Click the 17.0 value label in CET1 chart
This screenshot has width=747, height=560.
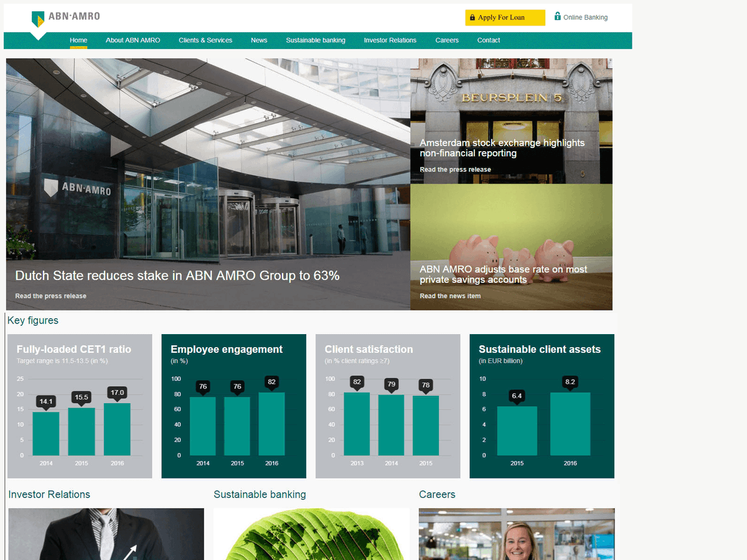pos(118,393)
